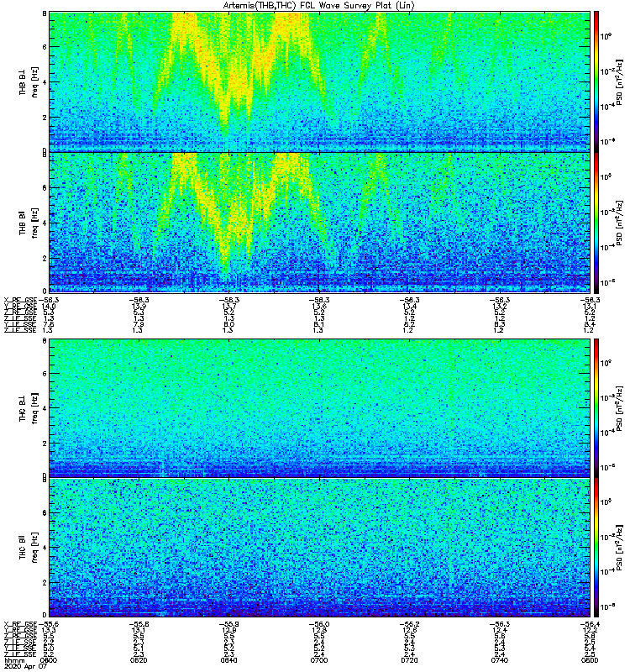Click the X_RE_GSE value "-55.8"
Image resolution: width=630 pixels, height=672 pixels.
pos(139,624)
